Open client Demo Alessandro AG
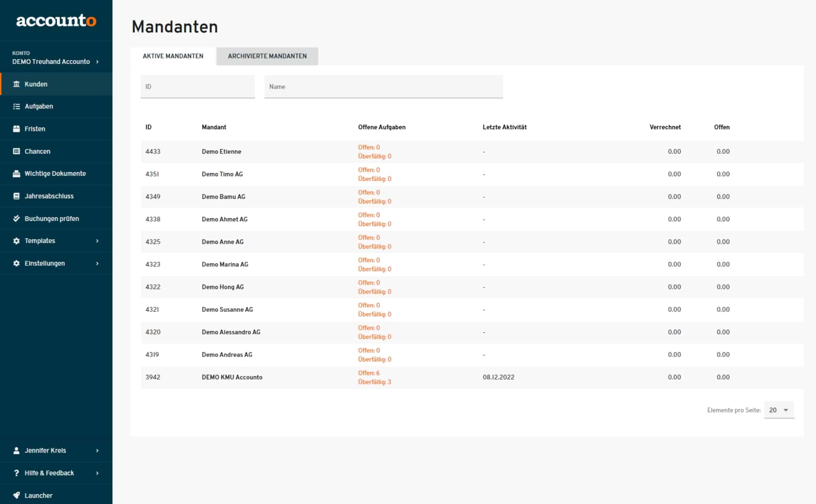The width and height of the screenshot is (816, 504). tap(231, 332)
